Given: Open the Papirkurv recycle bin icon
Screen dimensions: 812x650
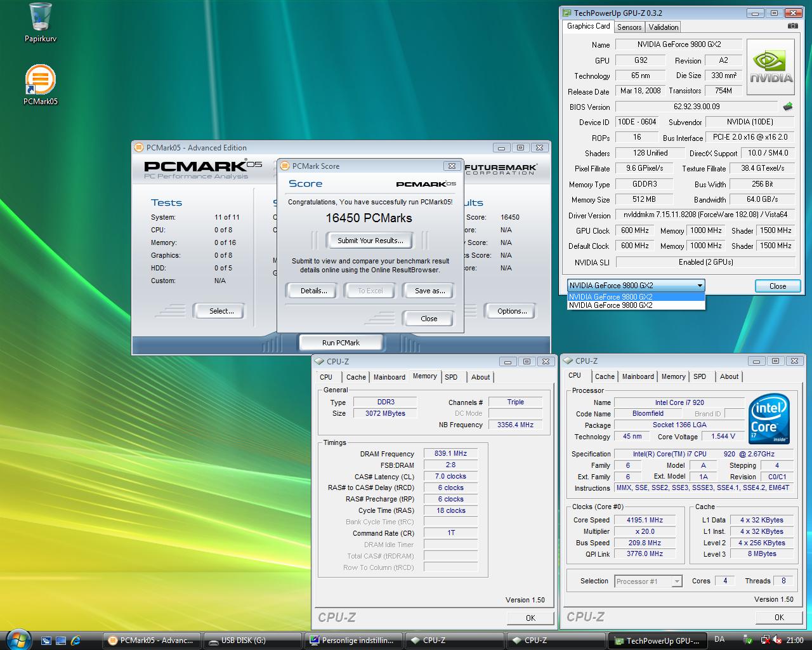Looking at the screenshot, I should coord(41,22).
